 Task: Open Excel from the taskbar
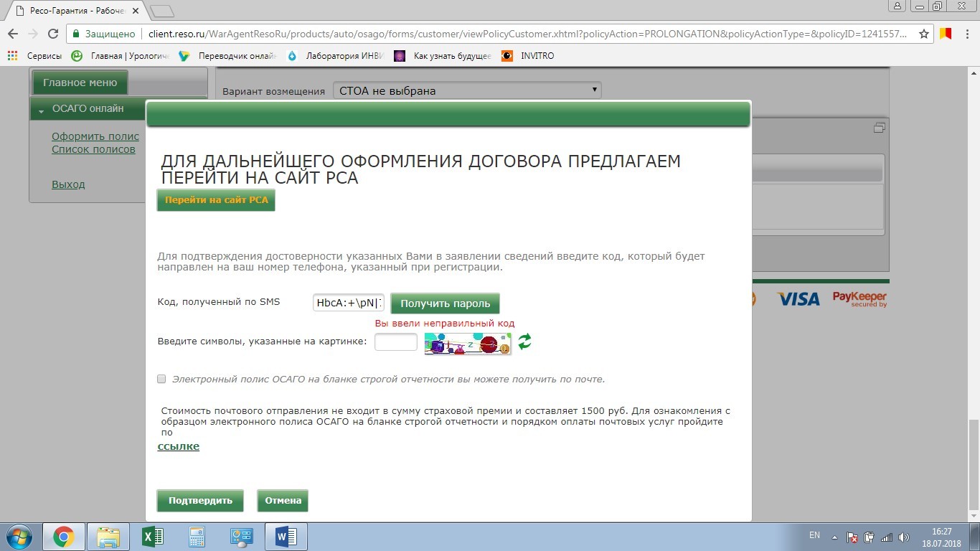point(152,537)
